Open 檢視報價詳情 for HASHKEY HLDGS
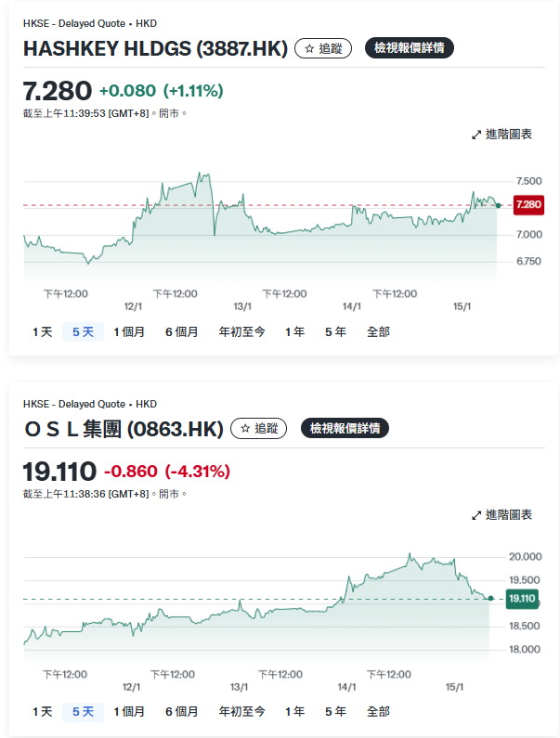 coord(409,48)
